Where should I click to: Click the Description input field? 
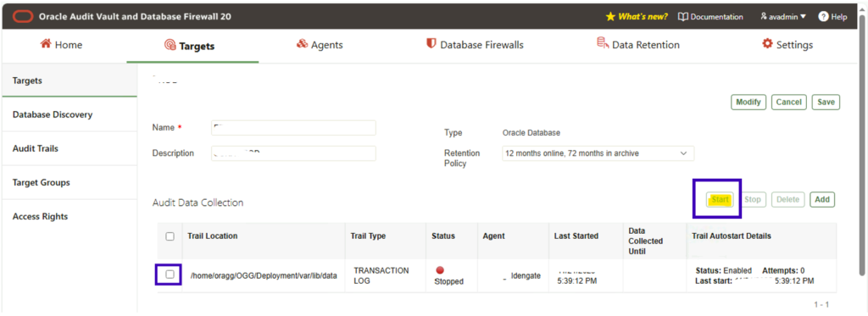point(294,153)
